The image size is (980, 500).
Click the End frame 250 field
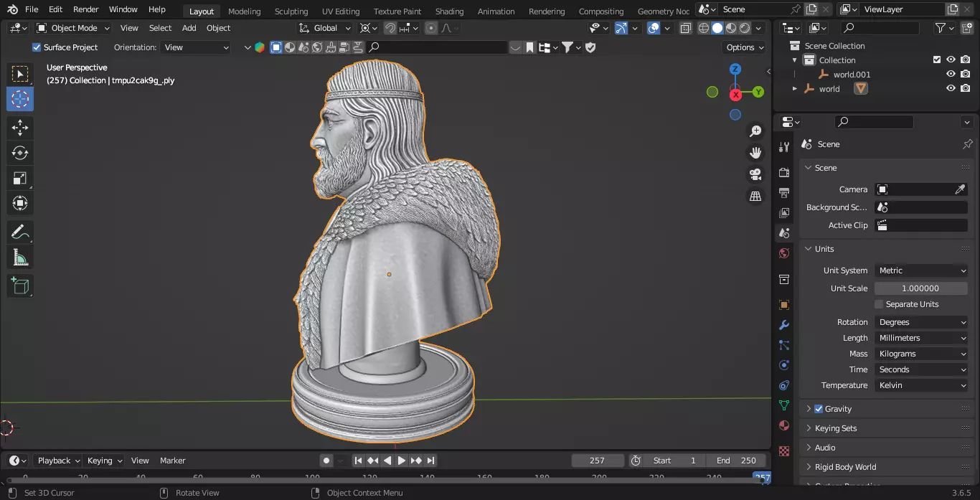click(x=736, y=461)
